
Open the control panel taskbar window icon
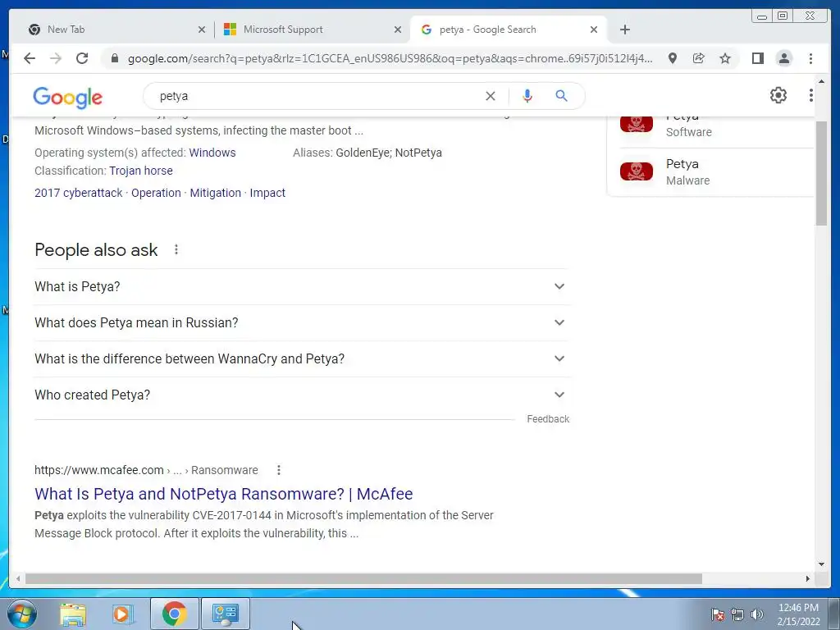point(225,614)
